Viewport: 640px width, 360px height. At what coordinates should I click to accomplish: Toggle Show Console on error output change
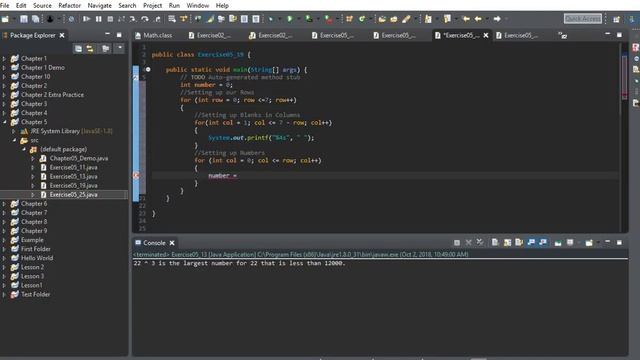pos(543,243)
